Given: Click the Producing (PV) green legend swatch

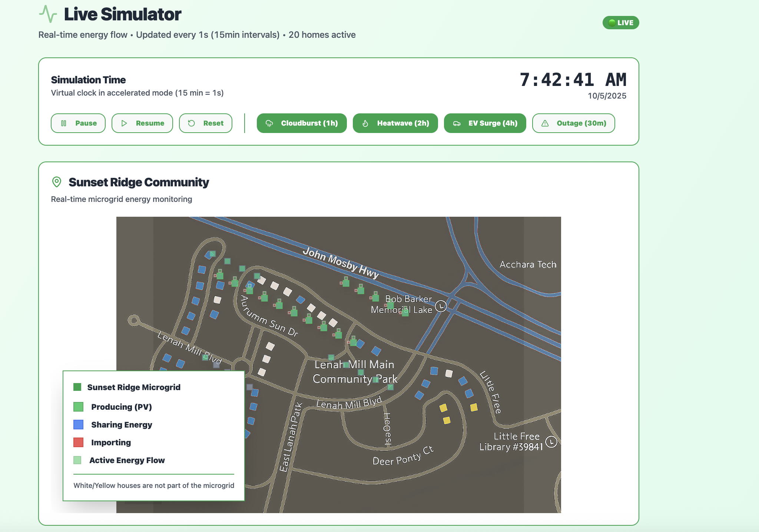Looking at the screenshot, I should 78,407.
